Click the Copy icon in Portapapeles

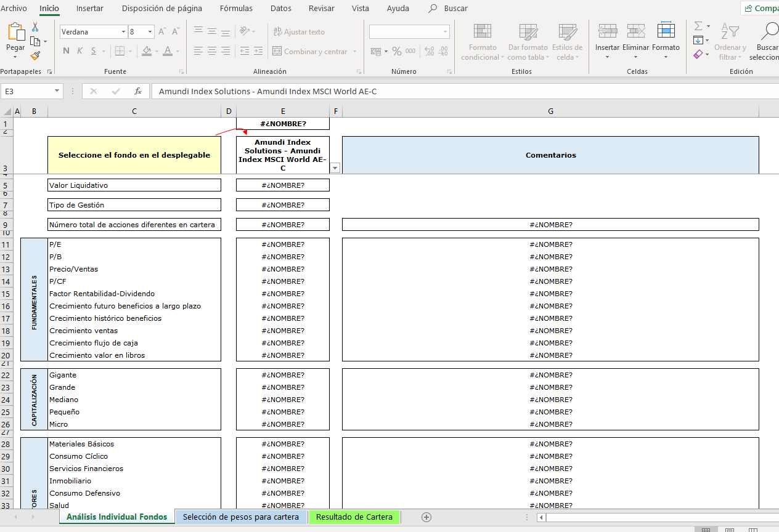click(x=35, y=41)
